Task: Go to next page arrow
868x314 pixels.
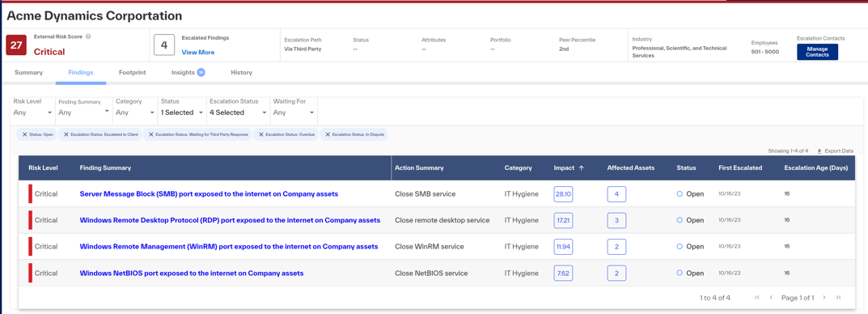Action: click(824, 297)
